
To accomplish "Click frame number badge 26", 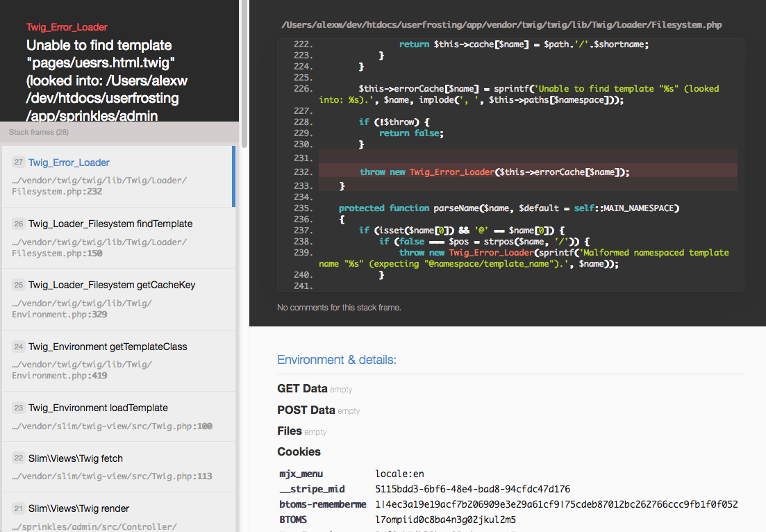I will [19, 224].
